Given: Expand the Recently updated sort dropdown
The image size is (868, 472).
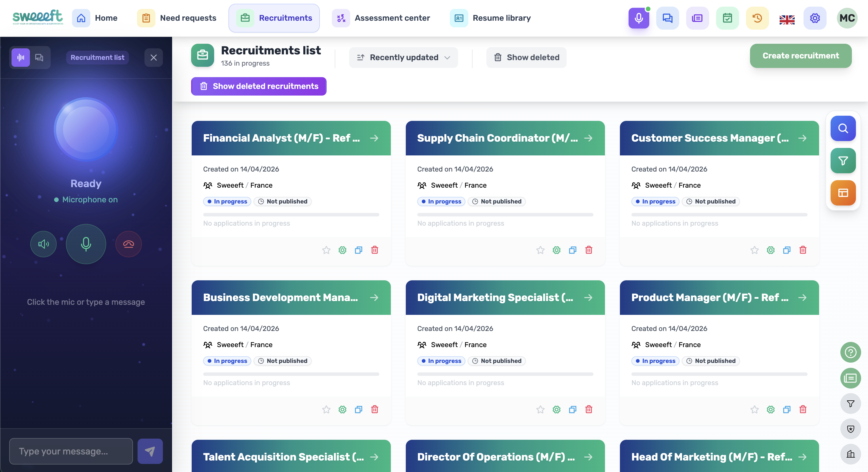Looking at the screenshot, I should click(x=403, y=58).
